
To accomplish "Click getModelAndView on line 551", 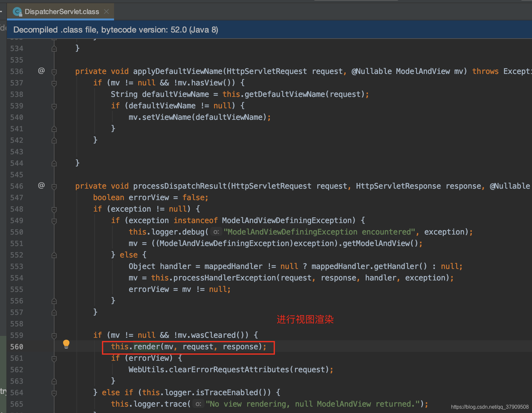I will coord(376,243).
